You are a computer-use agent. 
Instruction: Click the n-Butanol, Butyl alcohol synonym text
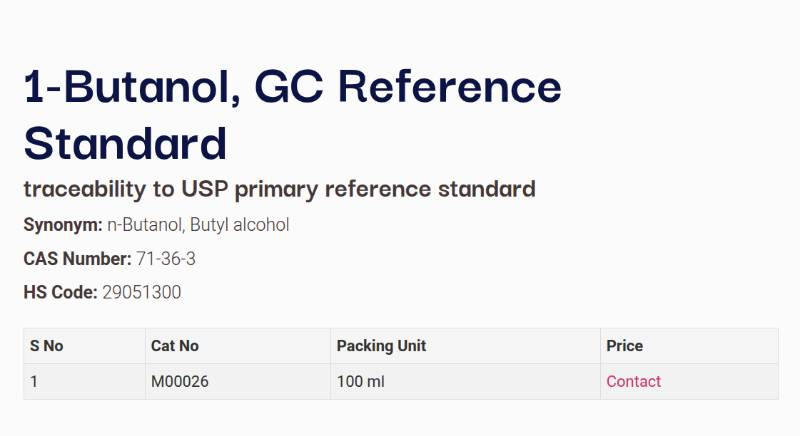pyautogui.click(x=198, y=225)
